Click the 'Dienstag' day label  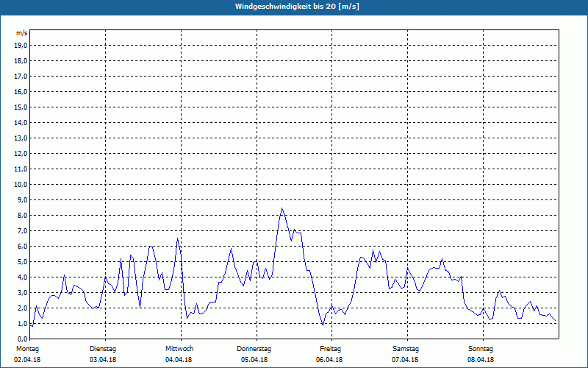(103, 349)
